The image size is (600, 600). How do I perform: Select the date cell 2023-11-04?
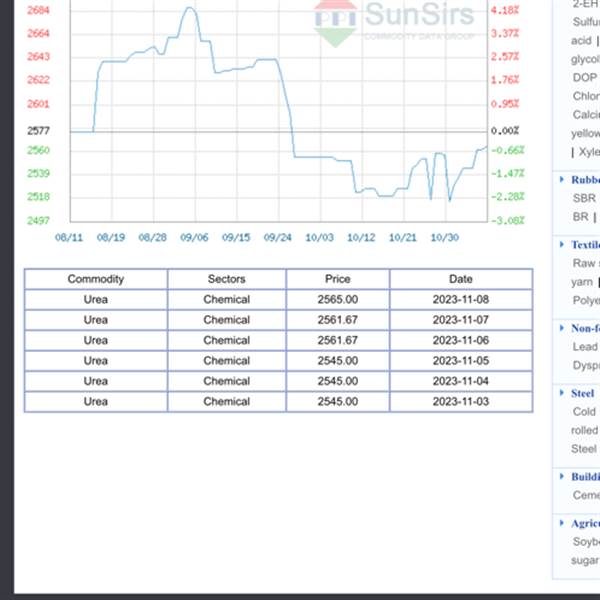[x=461, y=381]
